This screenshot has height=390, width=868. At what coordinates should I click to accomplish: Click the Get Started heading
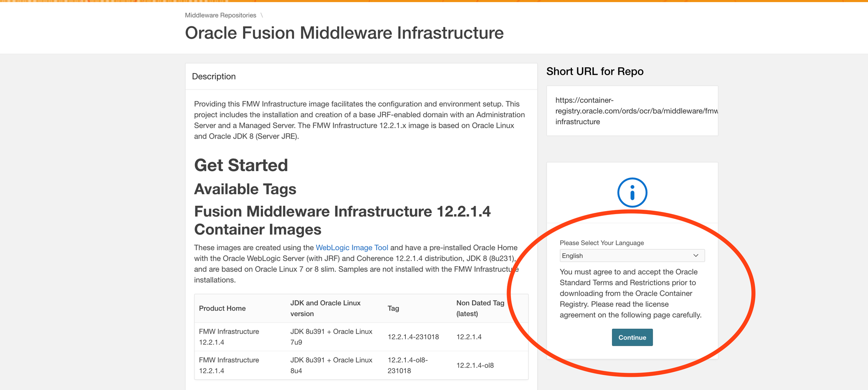point(241,165)
